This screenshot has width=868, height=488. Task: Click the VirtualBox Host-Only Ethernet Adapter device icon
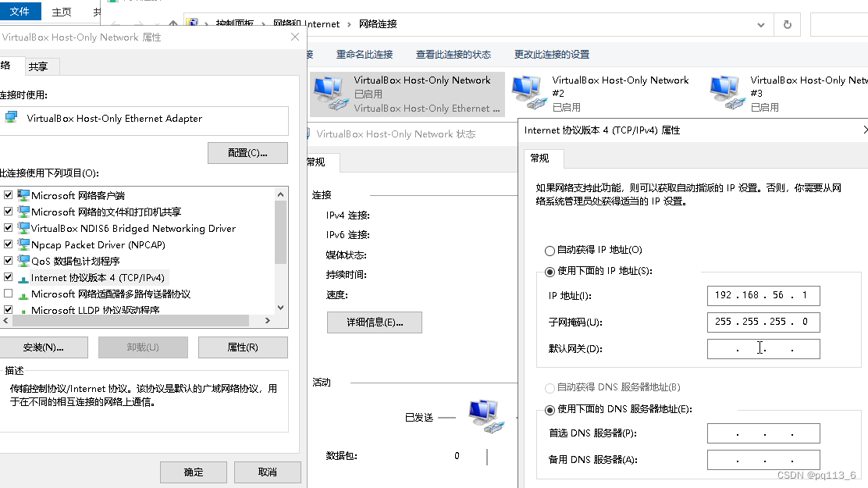pyautogui.click(x=12, y=118)
